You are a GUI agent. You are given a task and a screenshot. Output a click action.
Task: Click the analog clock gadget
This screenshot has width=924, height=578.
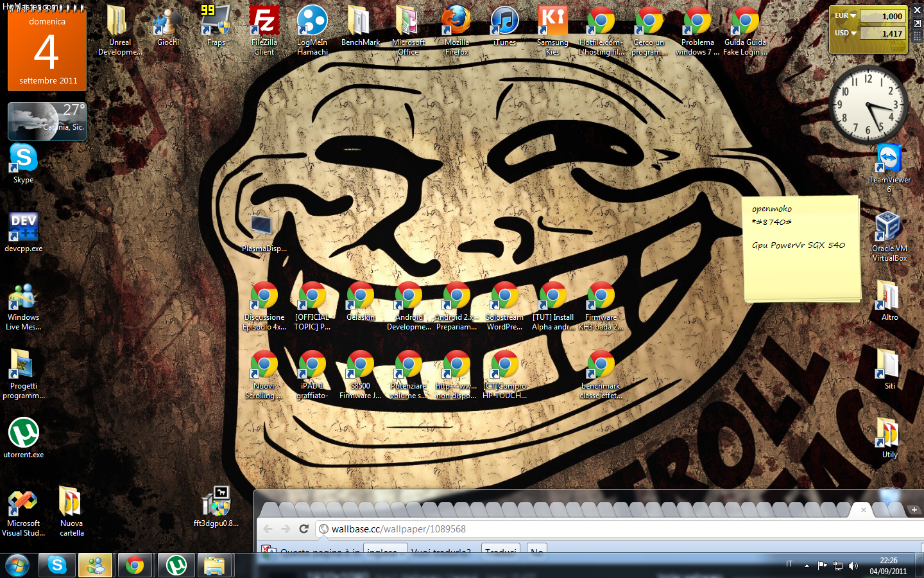[x=868, y=105]
